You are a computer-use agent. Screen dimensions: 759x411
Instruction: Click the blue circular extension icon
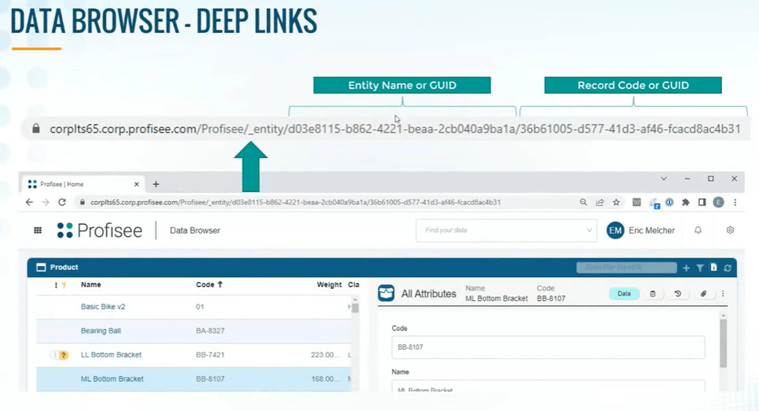[x=669, y=202]
